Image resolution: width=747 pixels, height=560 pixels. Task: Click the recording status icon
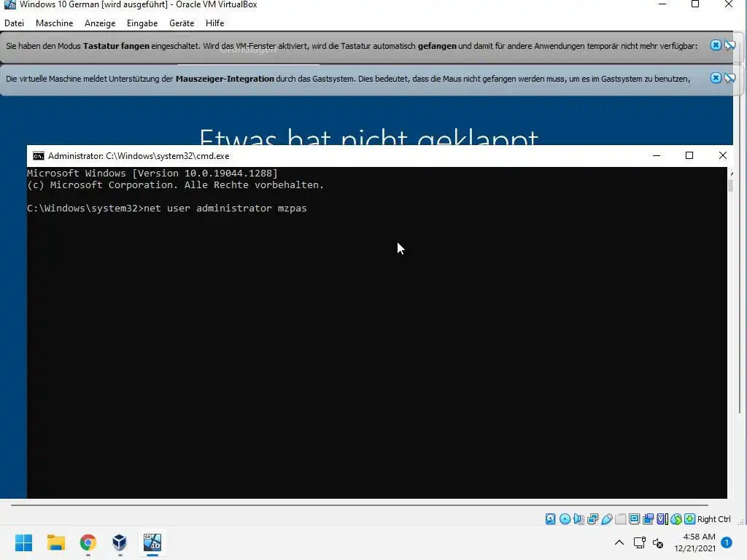click(x=648, y=519)
